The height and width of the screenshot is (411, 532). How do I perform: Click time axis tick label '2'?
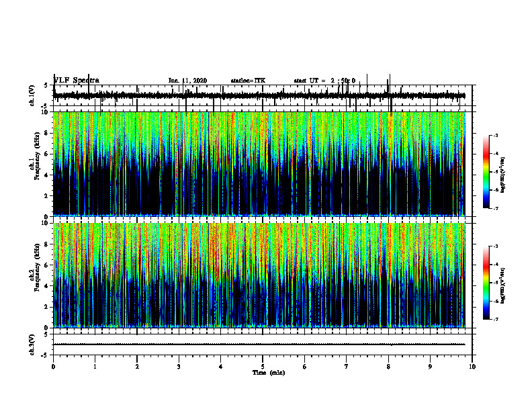pyautogui.click(x=137, y=367)
